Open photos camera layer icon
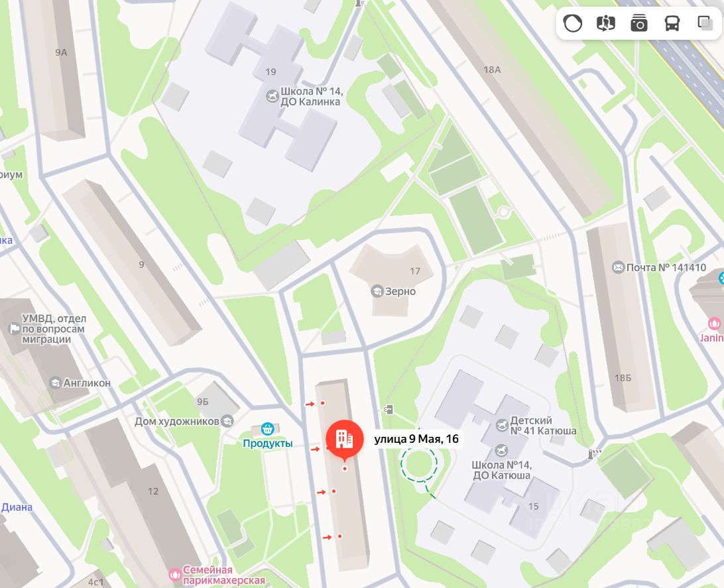This screenshot has width=724, height=588. (x=639, y=23)
